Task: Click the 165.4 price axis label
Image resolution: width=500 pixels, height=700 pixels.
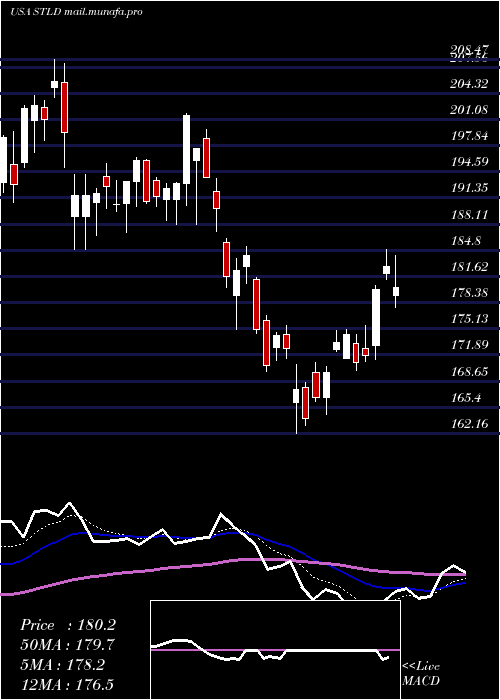Action: [466, 397]
